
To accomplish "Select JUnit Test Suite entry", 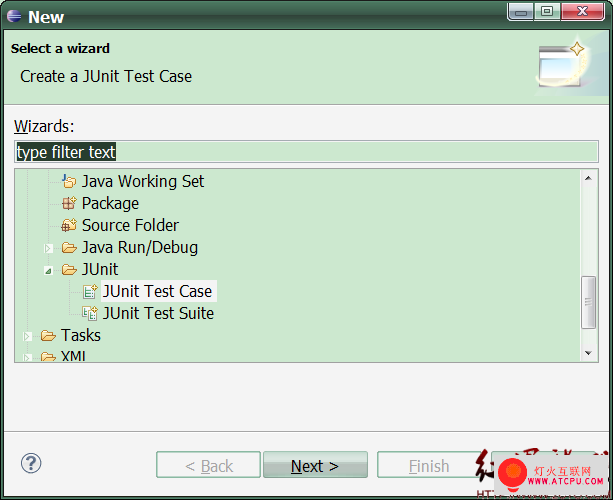I will click(158, 313).
